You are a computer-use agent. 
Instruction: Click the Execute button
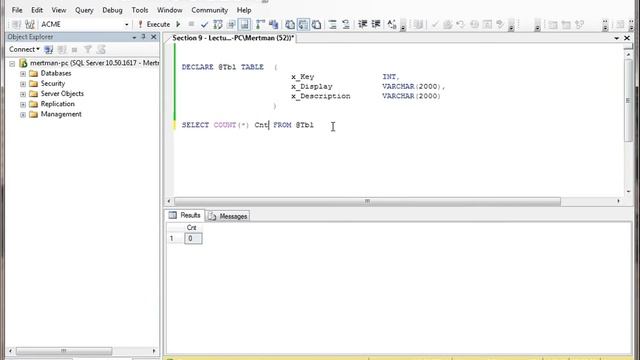154,24
